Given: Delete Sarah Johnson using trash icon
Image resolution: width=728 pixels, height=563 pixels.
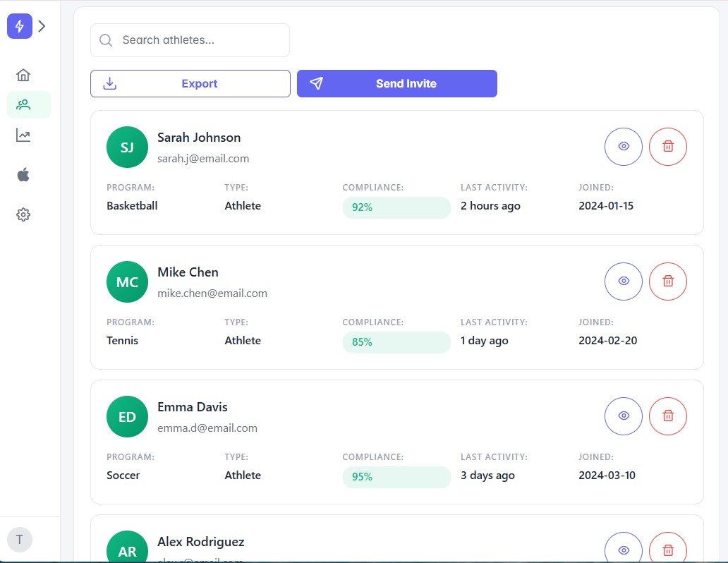Looking at the screenshot, I should 668,147.
